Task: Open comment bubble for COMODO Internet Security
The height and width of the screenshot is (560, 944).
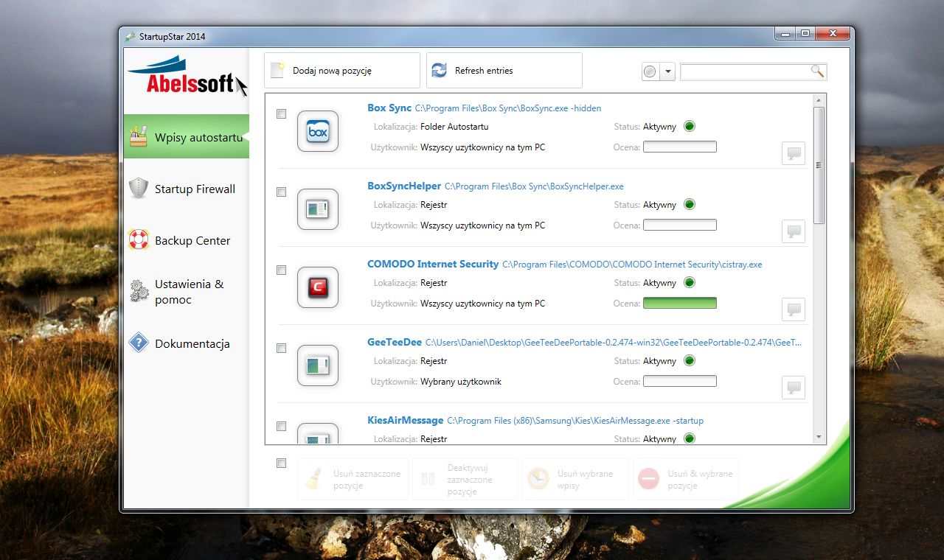Action: point(794,309)
